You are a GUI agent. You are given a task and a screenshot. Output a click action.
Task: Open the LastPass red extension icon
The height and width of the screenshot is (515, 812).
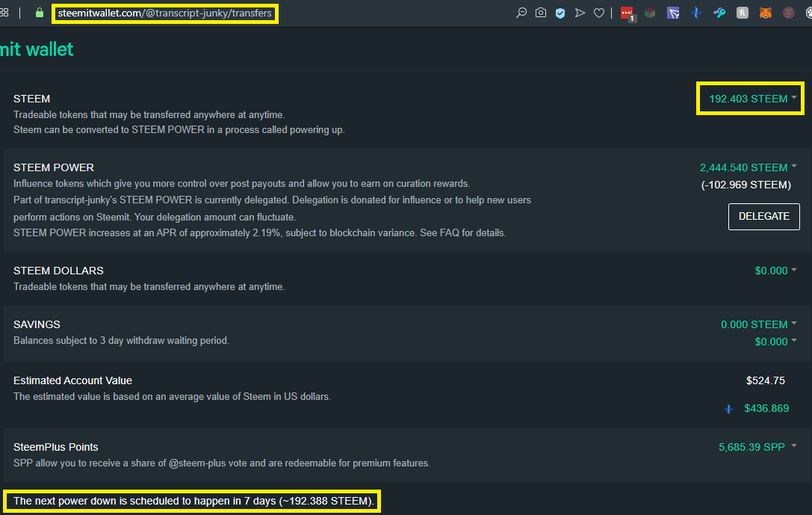[627, 13]
